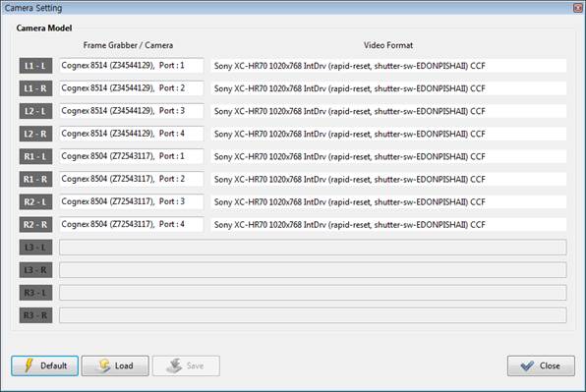The height and width of the screenshot is (392, 586).
Task: Click the Close button with checkmark
Action: [541, 365]
